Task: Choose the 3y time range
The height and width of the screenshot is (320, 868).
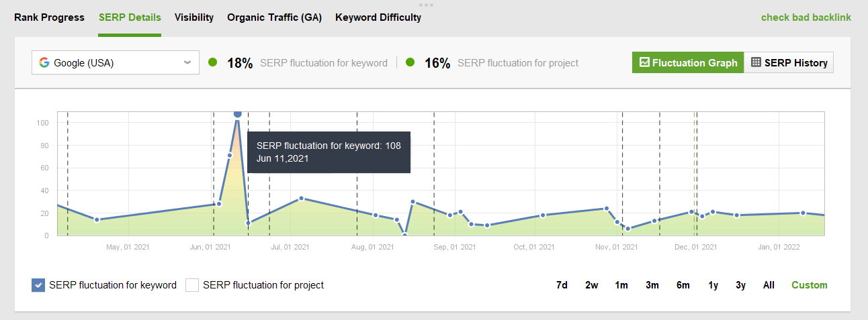Action: [740, 285]
